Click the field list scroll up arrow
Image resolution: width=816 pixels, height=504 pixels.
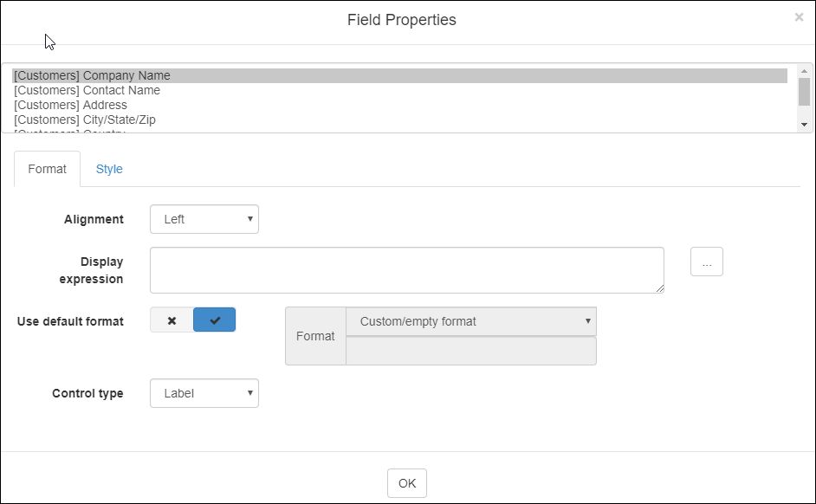click(x=804, y=71)
